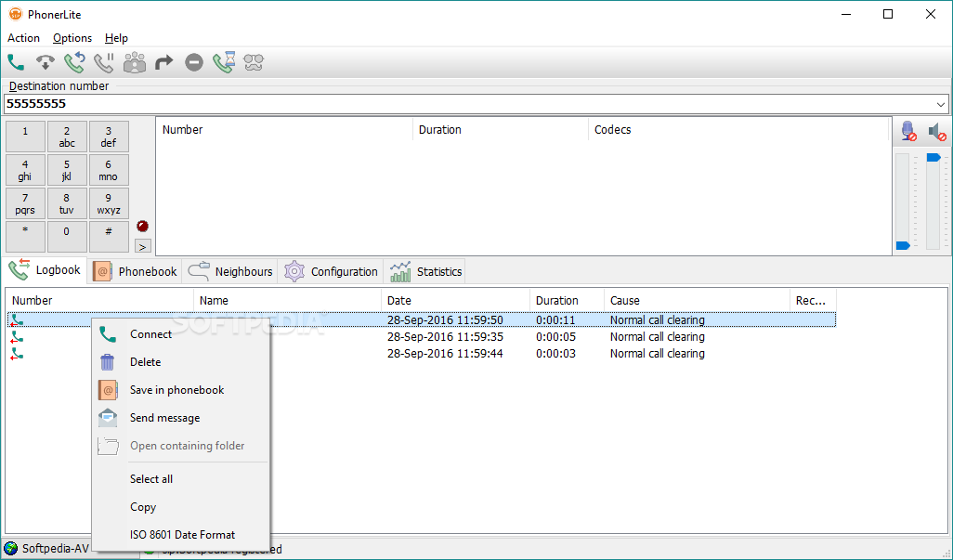The height and width of the screenshot is (560, 953).
Task: Select Send message menu entry
Action: [x=180, y=418]
